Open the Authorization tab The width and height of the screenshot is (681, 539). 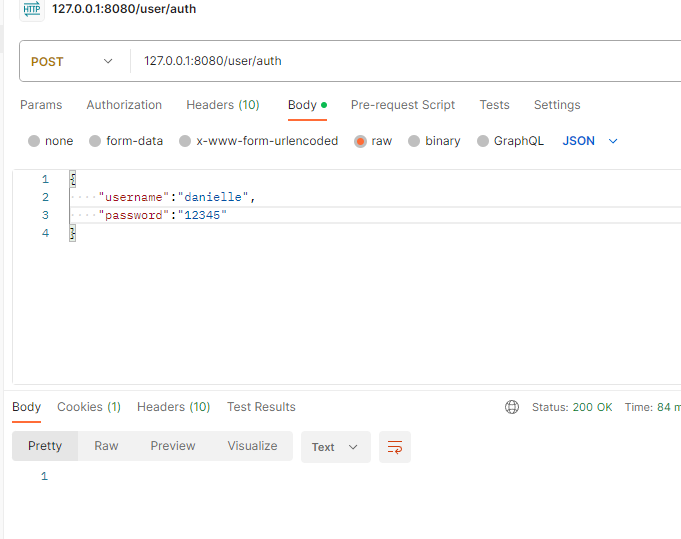(124, 105)
